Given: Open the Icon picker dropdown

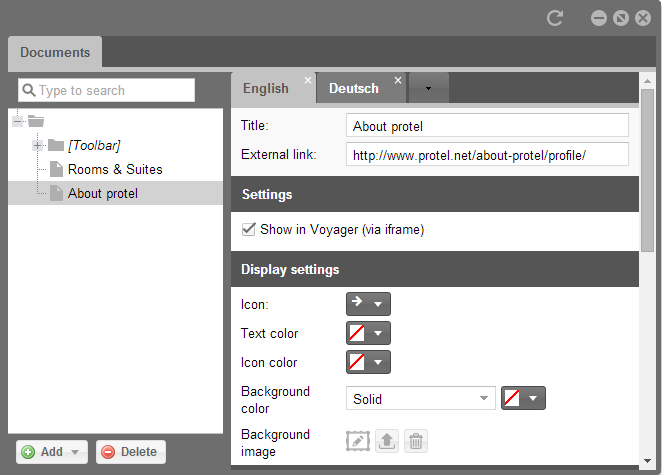Looking at the screenshot, I should (368, 304).
